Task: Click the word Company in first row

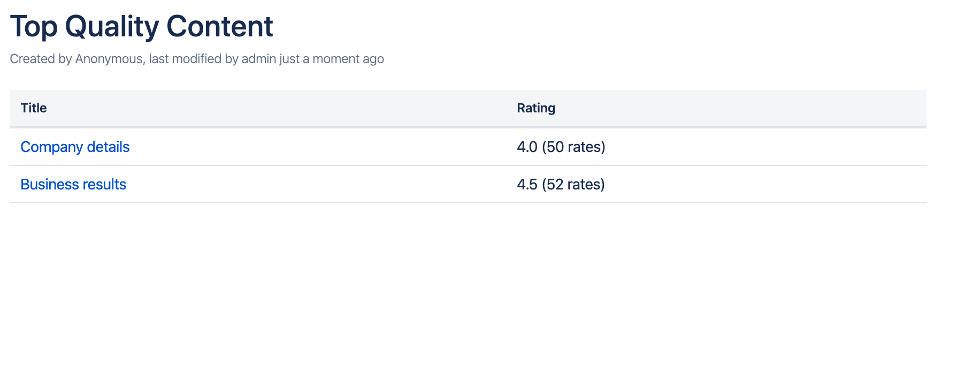Action: tap(51, 147)
